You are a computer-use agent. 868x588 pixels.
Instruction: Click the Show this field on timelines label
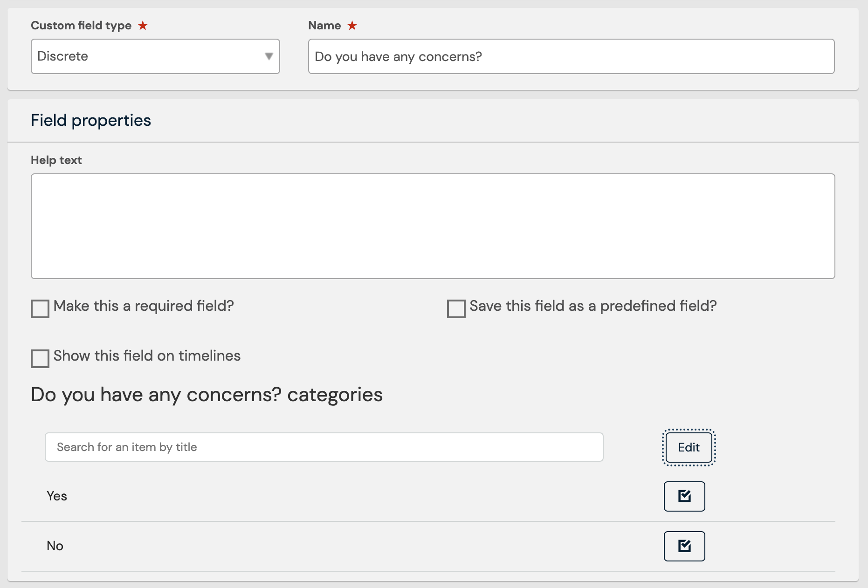[x=147, y=356]
